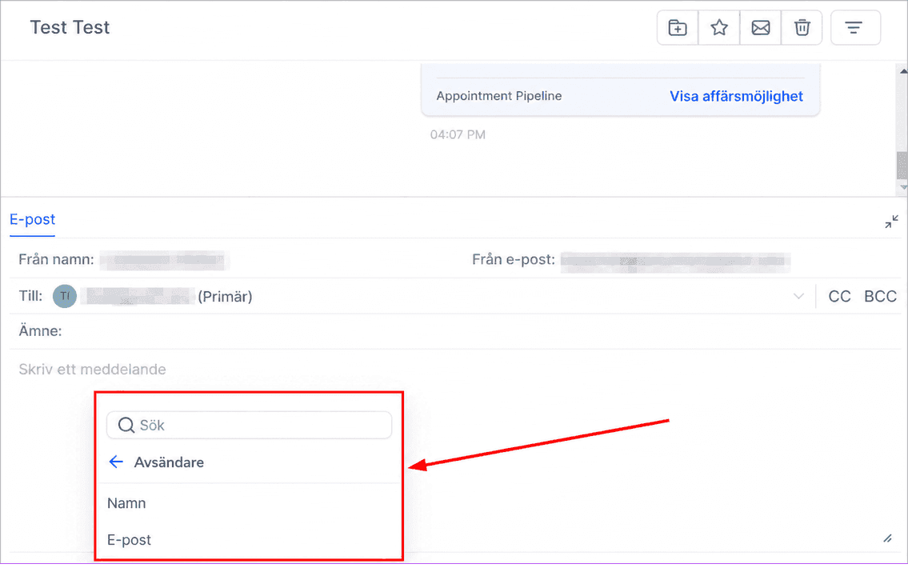Expand the Till recipient dropdown chevron

[x=798, y=296]
